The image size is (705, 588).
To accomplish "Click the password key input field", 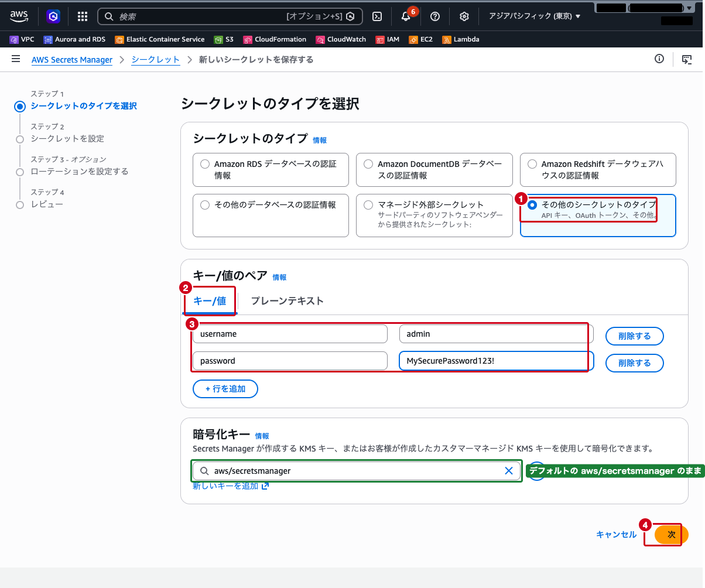I will [290, 361].
